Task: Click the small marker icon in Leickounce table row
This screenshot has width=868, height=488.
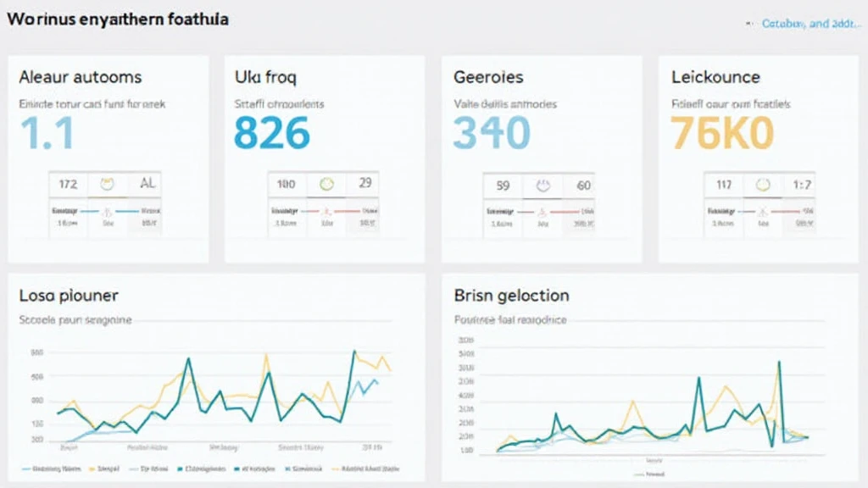Action: point(763,210)
